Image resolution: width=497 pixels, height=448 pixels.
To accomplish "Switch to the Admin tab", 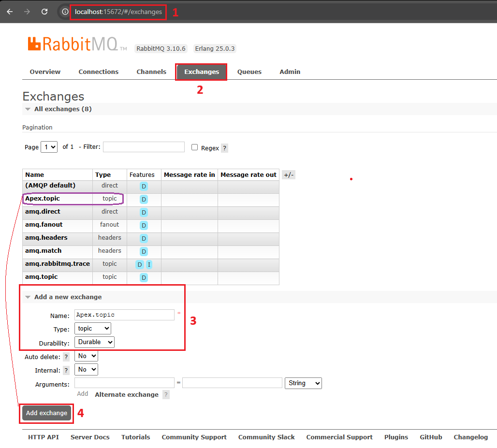I will pyautogui.click(x=290, y=72).
